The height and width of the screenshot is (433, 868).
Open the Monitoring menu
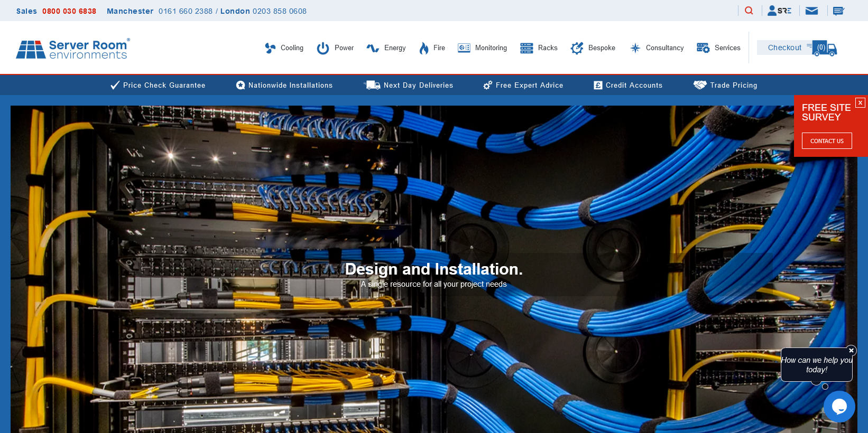click(490, 48)
